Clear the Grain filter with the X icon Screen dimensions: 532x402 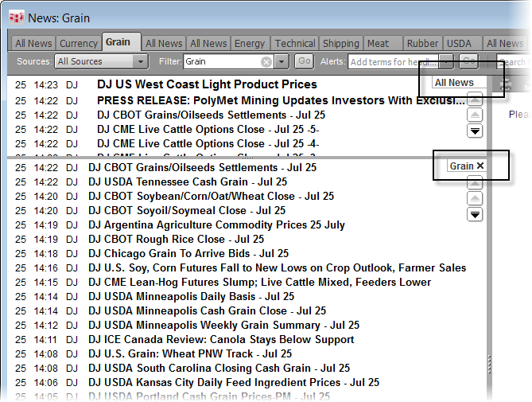[x=266, y=62]
